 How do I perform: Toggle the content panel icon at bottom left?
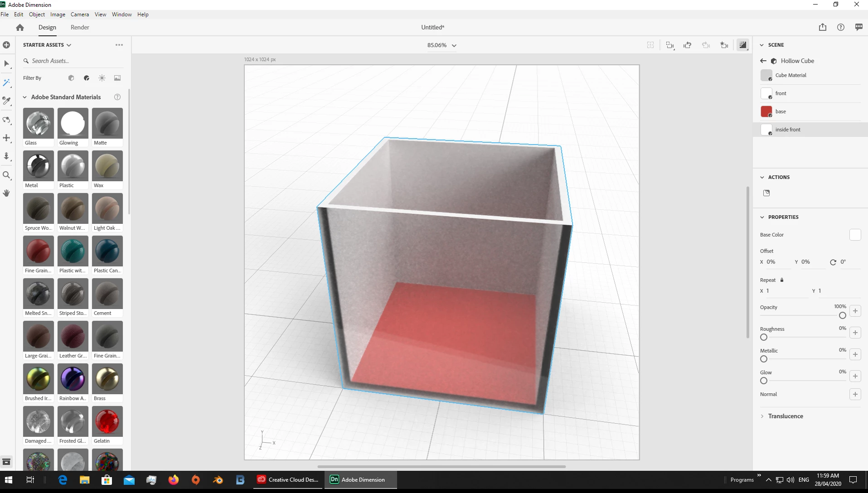tap(6, 462)
